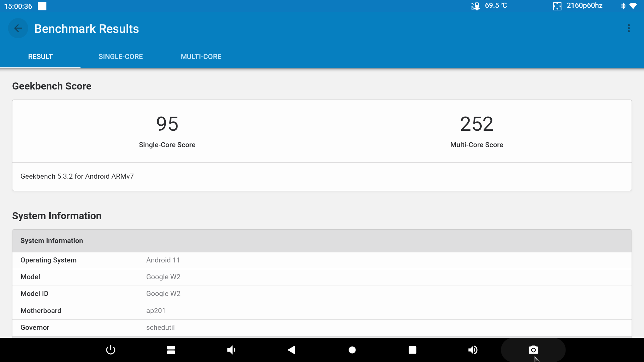Image resolution: width=644 pixels, height=362 pixels.
Task: Open recent apps with square button
Action: point(413,350)
